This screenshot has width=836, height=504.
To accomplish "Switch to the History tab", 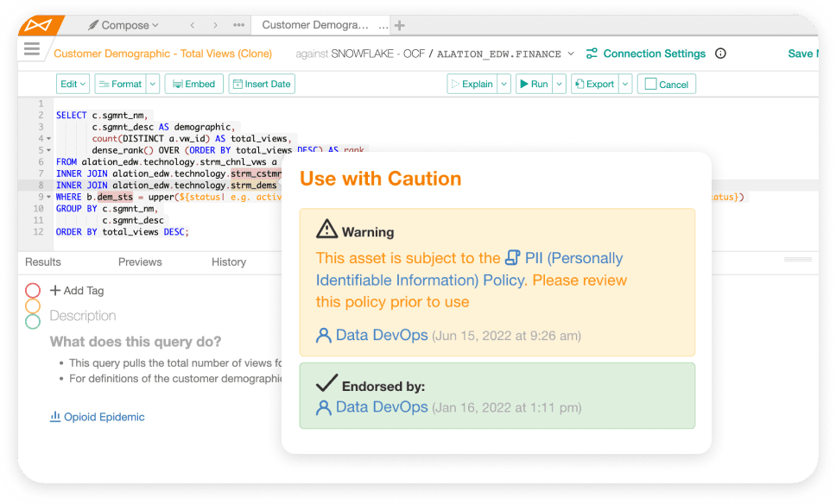I will point(229,261).
